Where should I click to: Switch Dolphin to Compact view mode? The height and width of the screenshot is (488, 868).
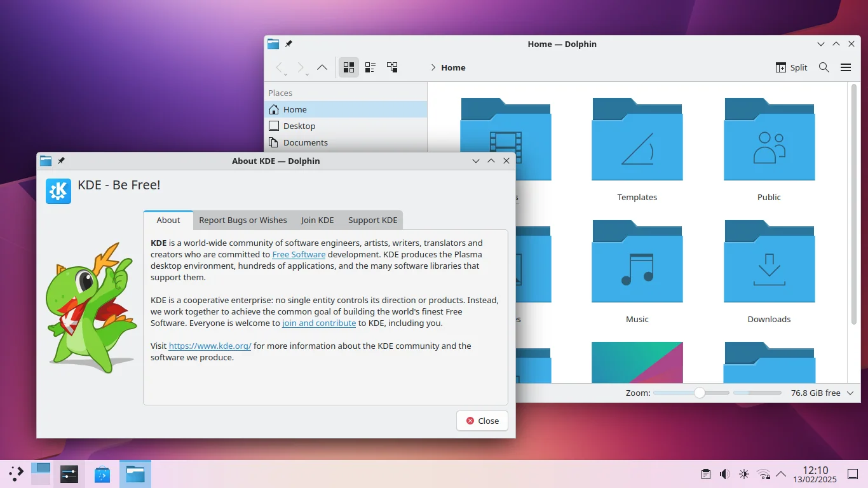(x=370, y=67)
